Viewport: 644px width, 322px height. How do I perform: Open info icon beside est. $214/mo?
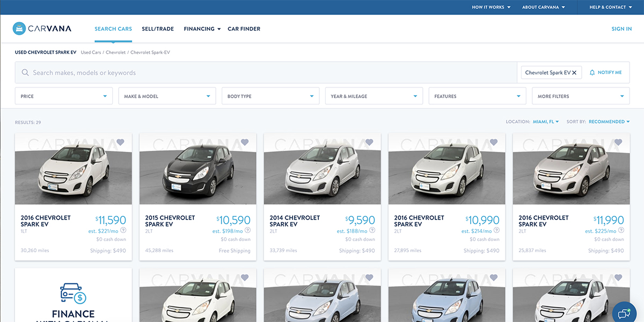coord(497,231)
